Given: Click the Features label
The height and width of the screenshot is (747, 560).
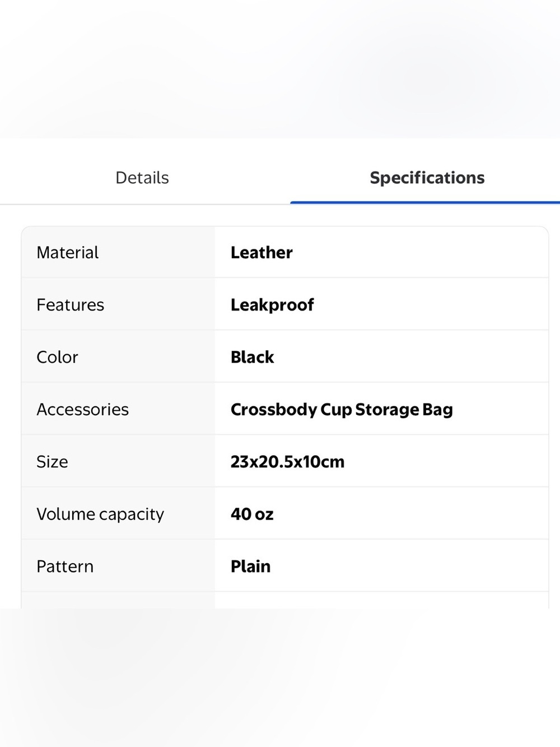Looking at the screenshot, I should point(71,305).
